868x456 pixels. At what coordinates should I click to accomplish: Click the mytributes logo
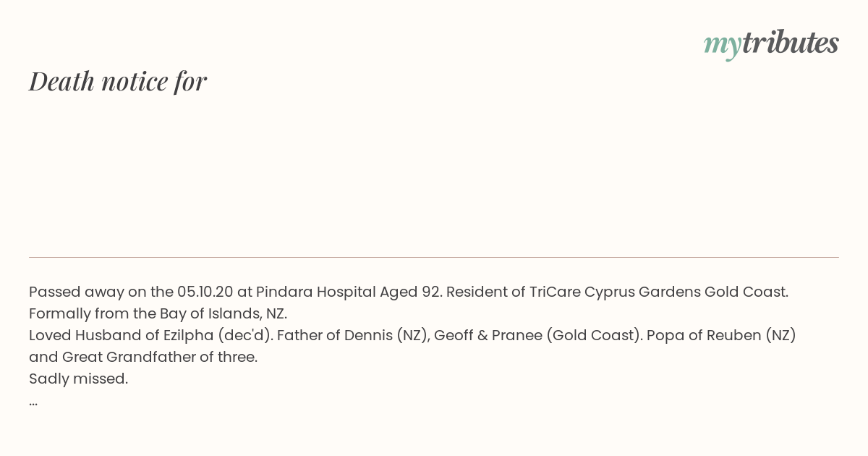pyautogui.click(x=771, y=44)
